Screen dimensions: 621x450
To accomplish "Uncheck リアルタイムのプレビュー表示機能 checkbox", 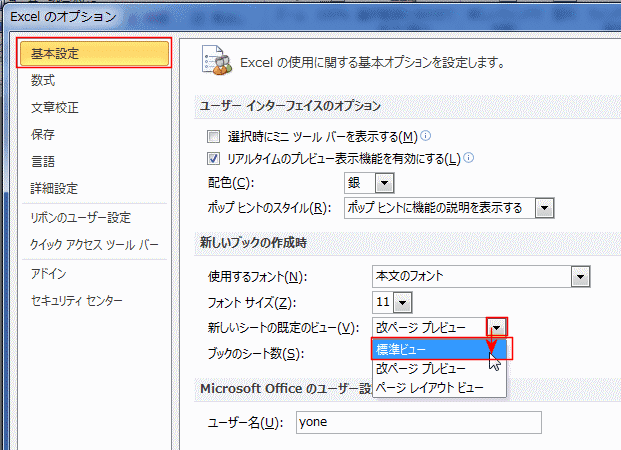I will pos(213,159).
